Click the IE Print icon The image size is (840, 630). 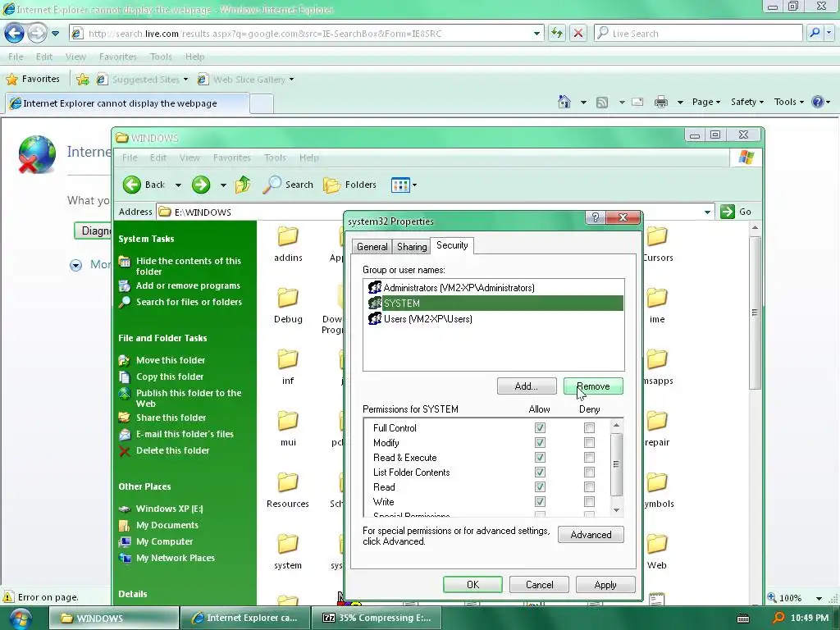[661, 102]
